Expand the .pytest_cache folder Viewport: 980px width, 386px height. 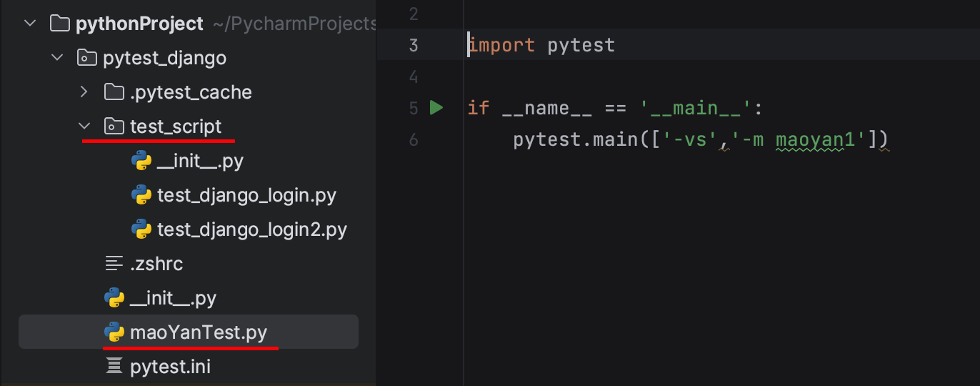click(x=84, y=92)
